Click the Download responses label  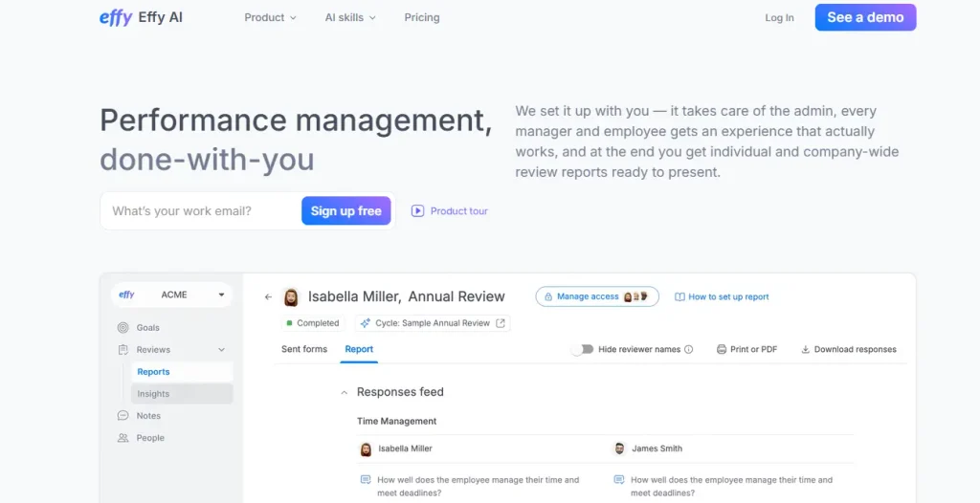tap(855, 349)
